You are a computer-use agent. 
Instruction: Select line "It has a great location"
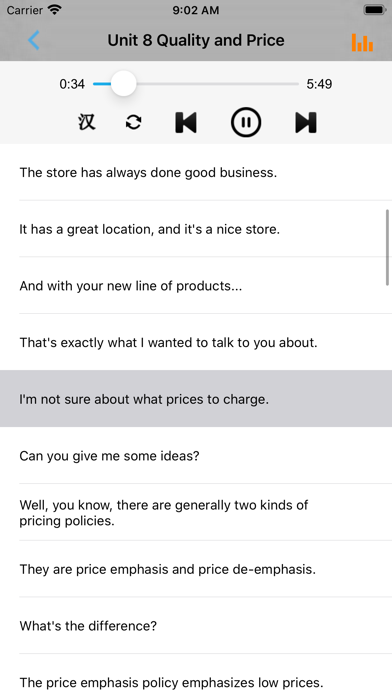point(196,229)
